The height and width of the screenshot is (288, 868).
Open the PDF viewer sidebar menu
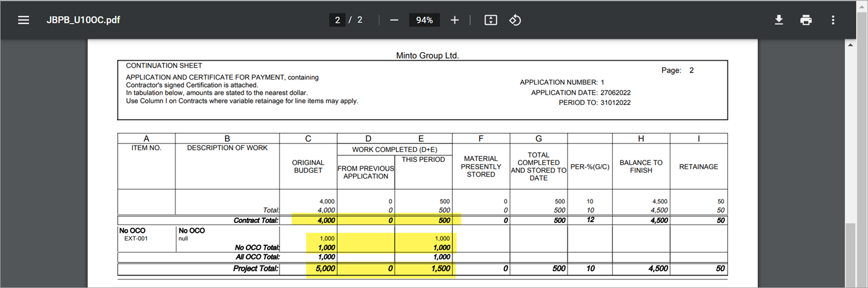point(23,20)
